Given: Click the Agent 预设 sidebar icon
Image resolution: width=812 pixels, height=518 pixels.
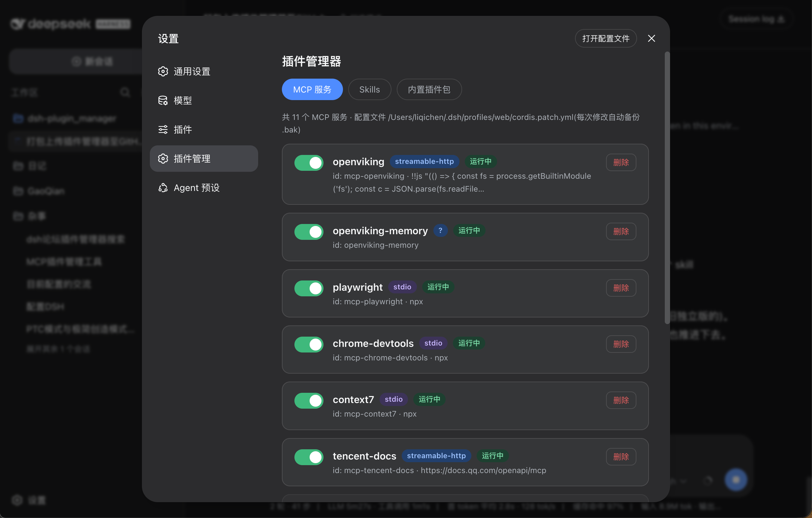Looking at the screenshot, I should click(163, 188).
